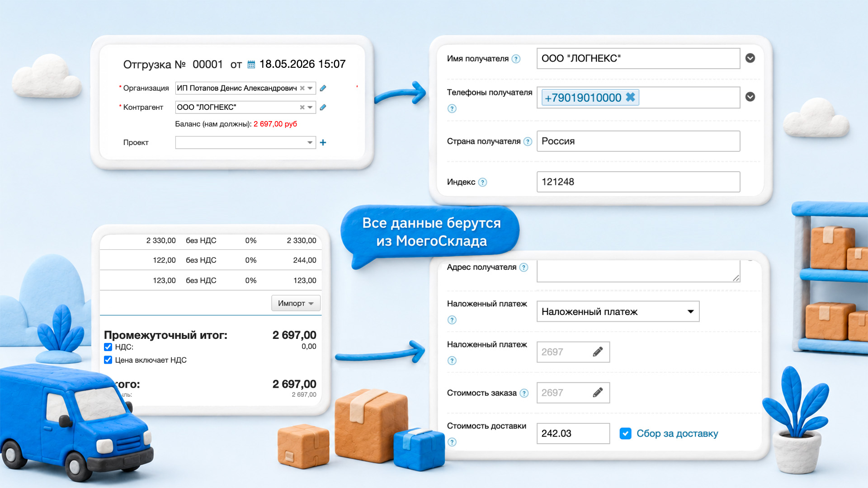Screen dimensions: 868x488
Task: Toggle Сбор за доставку checkbox
Action: point(625,433)
